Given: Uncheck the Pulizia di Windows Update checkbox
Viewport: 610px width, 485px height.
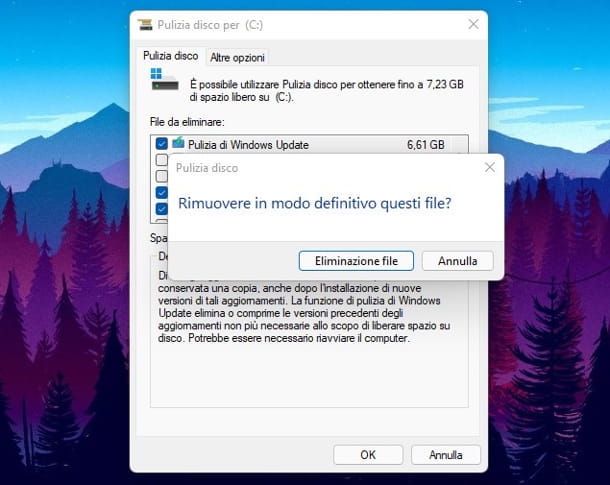Looking at the screenshot, I should pos(161,144).
